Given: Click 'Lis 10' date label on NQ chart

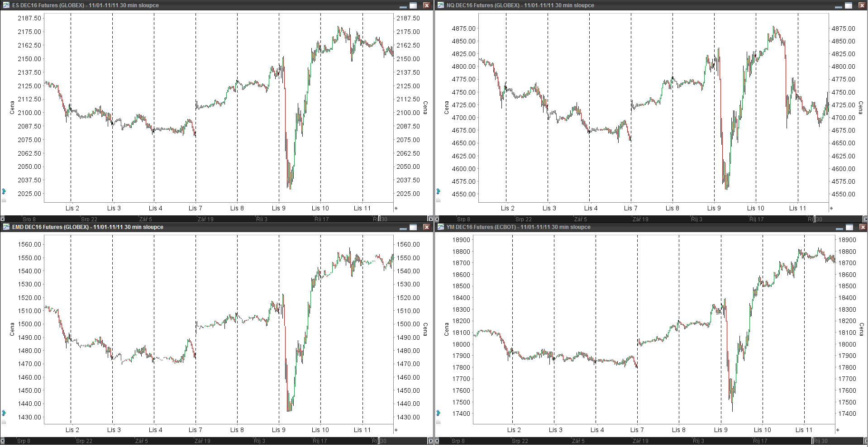Looking at the screenshot, I should 755,208.
